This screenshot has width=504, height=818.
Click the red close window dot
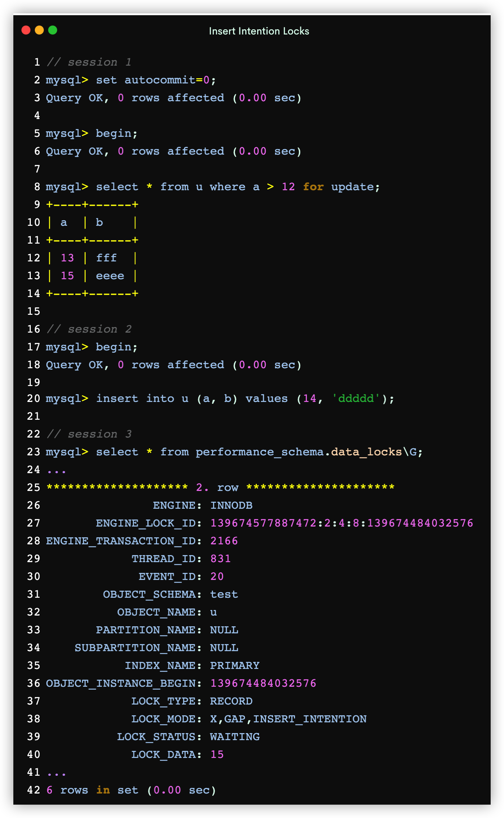point(26,30)
